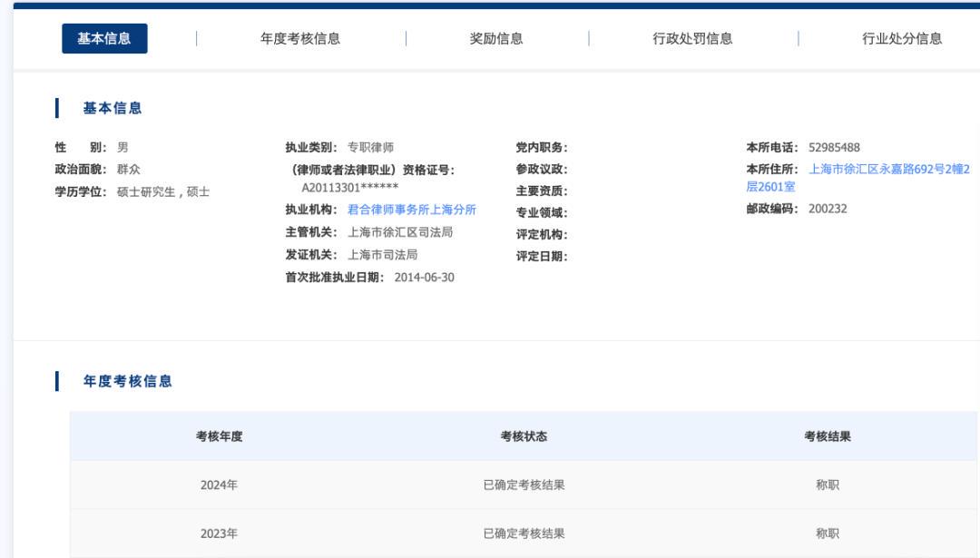The height and width of the screenshot is (558, 980).
Task: Open the 年度考核信息 tab
Action: click(x=300, y=38)
